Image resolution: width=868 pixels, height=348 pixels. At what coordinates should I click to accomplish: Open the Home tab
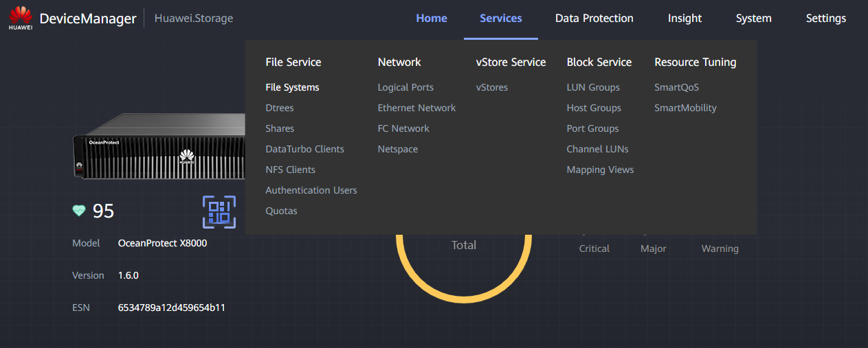click(432, 19)
